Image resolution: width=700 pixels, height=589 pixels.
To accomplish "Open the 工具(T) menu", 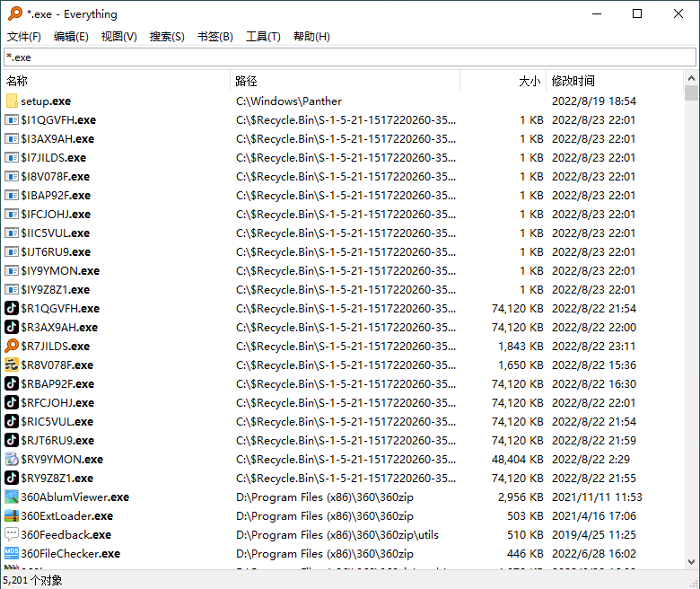I will coord(263,37).
